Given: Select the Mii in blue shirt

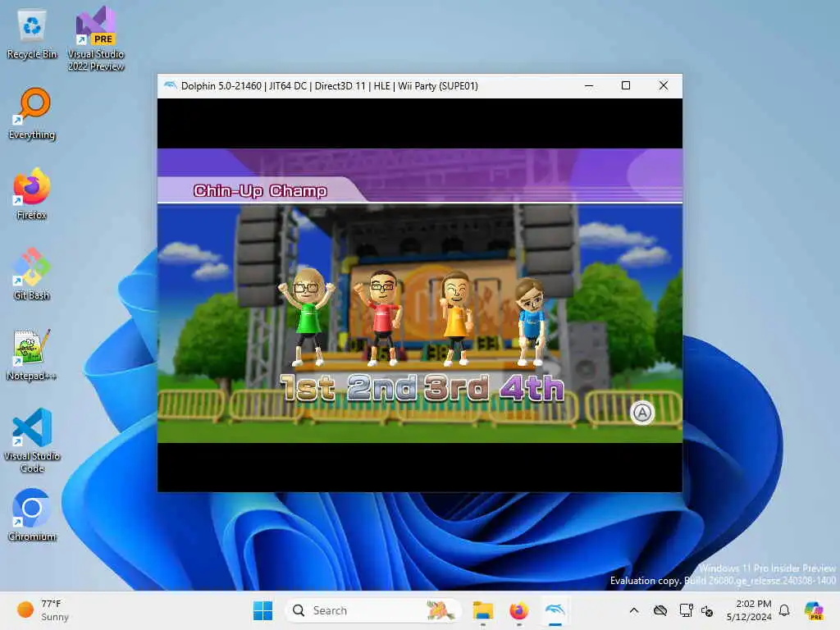Looking at the screenshot, I should coord(532,322).
